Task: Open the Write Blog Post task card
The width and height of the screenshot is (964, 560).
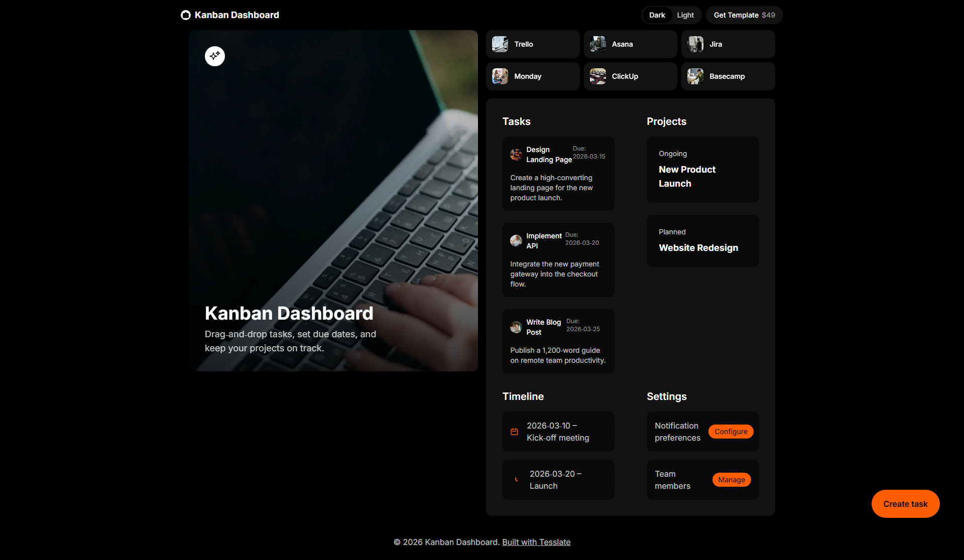Action: tap(558, 341)
